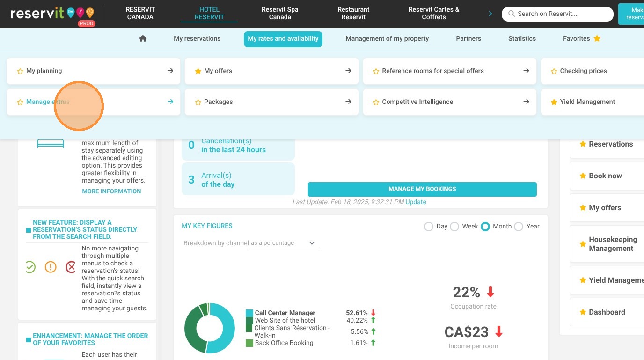Viewport: 644px width, 360px height.
Task: Click the Update link after Last Update
Action: coord(416,202)
